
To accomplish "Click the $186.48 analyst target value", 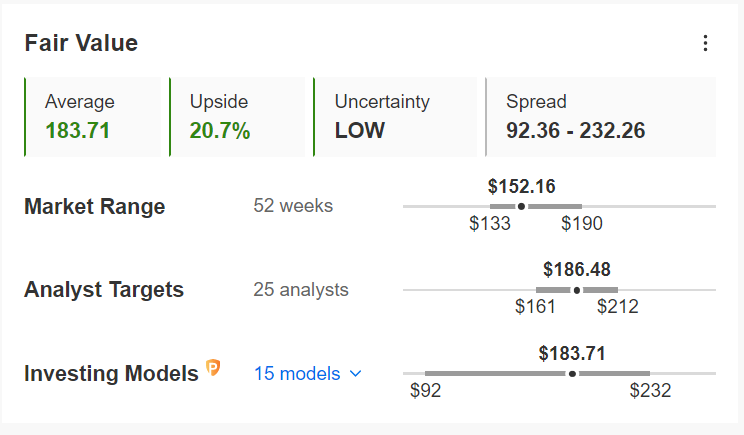I will pos(577,269).
